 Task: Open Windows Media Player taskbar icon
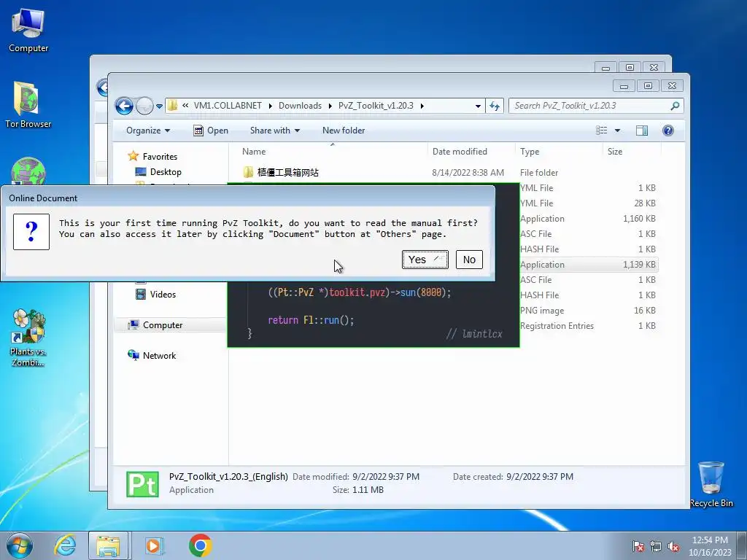click(x=154, y=545)
